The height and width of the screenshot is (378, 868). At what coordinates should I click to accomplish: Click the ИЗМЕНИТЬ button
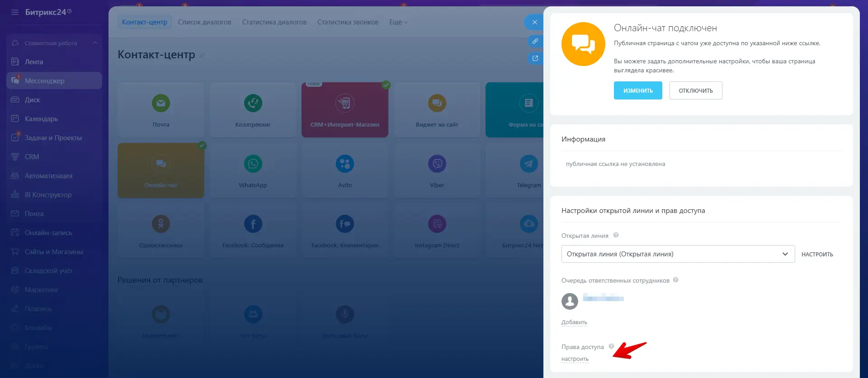(x=637, y=90)
